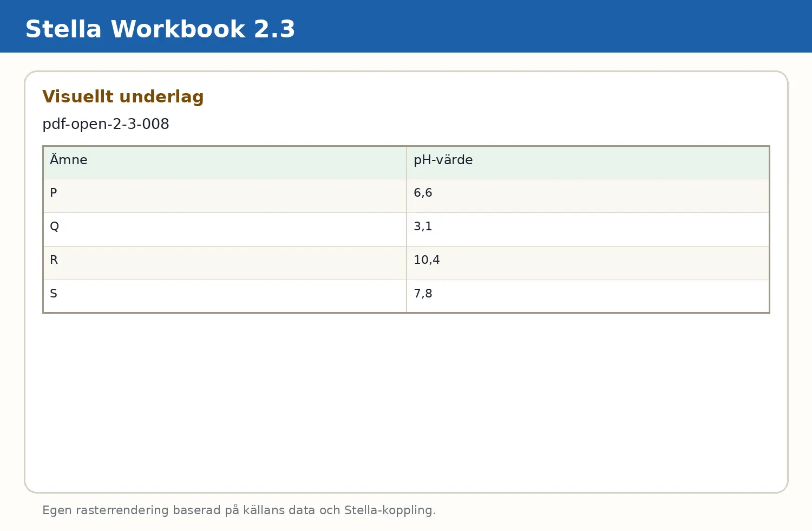Screen dimensions: 812x531
Task: Select the pH value 10,4
Action: point(588,263)
